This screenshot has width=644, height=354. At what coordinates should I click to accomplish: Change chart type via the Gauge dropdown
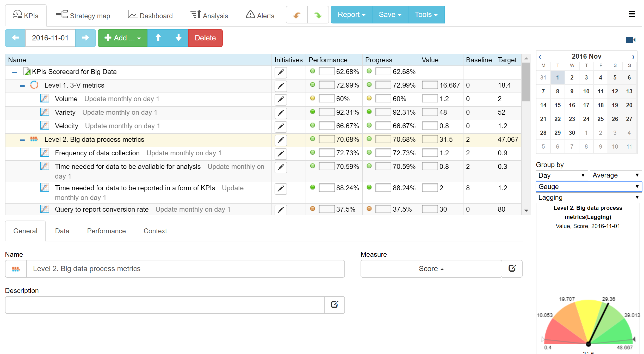tap(588, 187)
